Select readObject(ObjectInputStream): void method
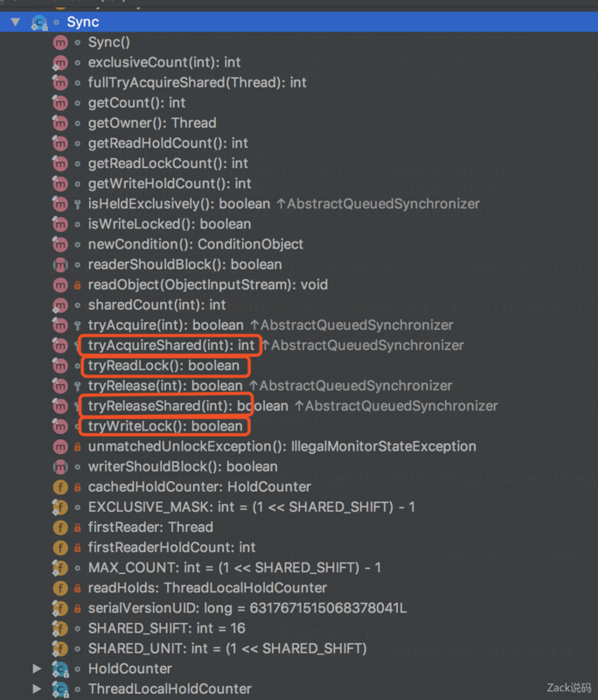Screen dimensions: 598x700 point(208,285)
